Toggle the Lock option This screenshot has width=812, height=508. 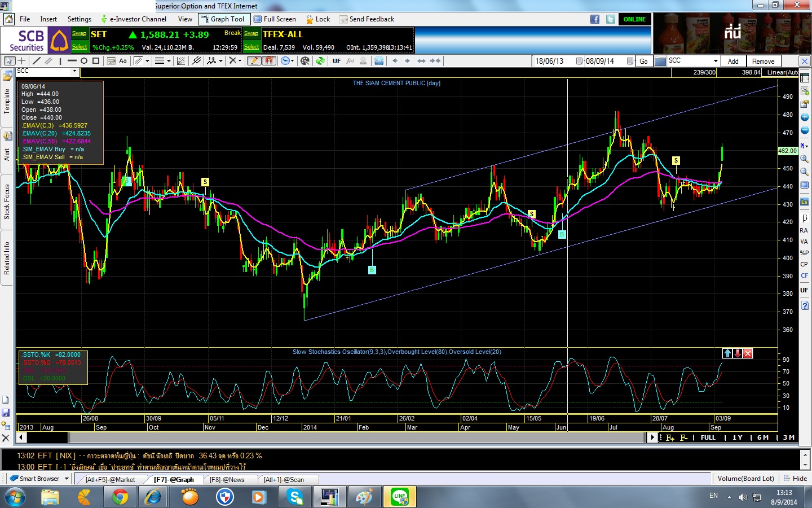[318, 19]
